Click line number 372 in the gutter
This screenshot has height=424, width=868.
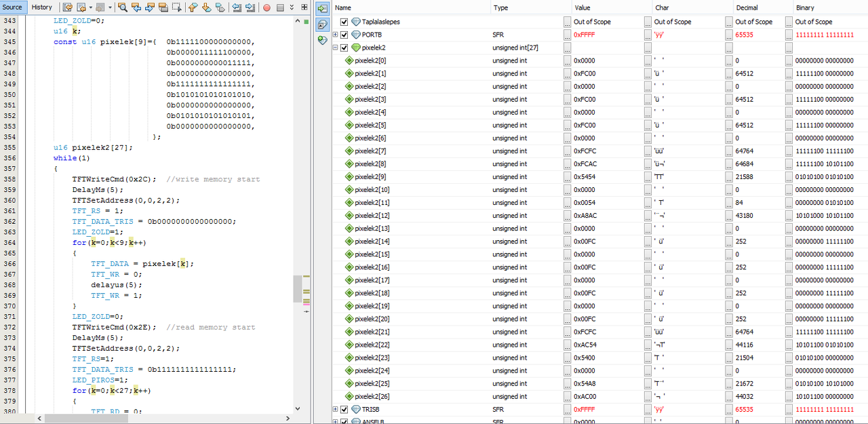10,327
